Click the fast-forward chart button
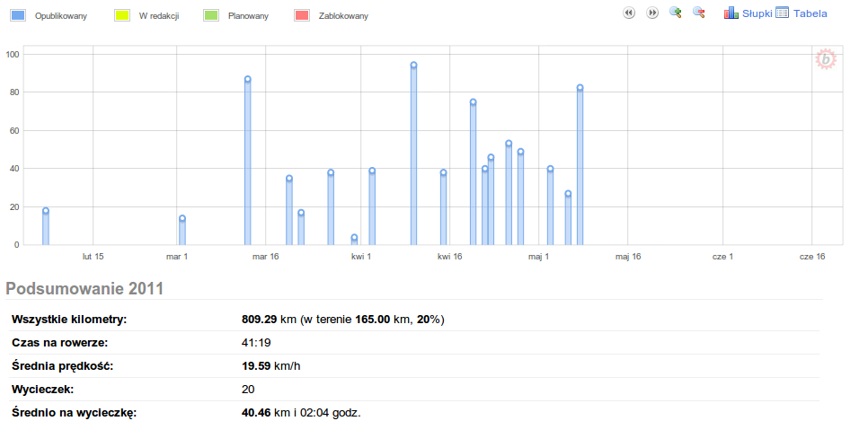 tap(652, 13)
